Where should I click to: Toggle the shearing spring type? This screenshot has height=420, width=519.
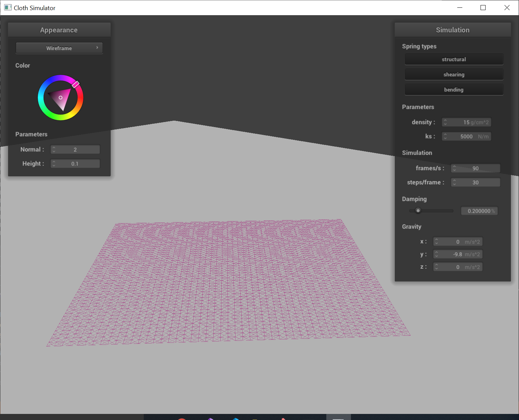tap(454, 74)
